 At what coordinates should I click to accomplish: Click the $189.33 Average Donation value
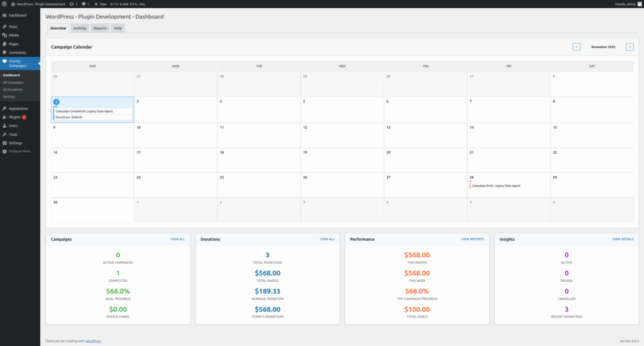[267, 291]
